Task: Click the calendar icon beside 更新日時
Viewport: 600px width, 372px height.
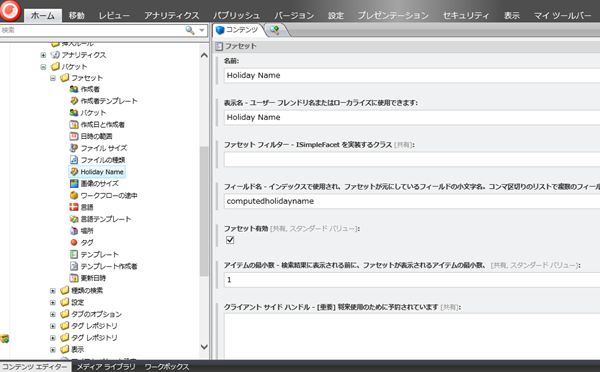Action: (74, 278)
